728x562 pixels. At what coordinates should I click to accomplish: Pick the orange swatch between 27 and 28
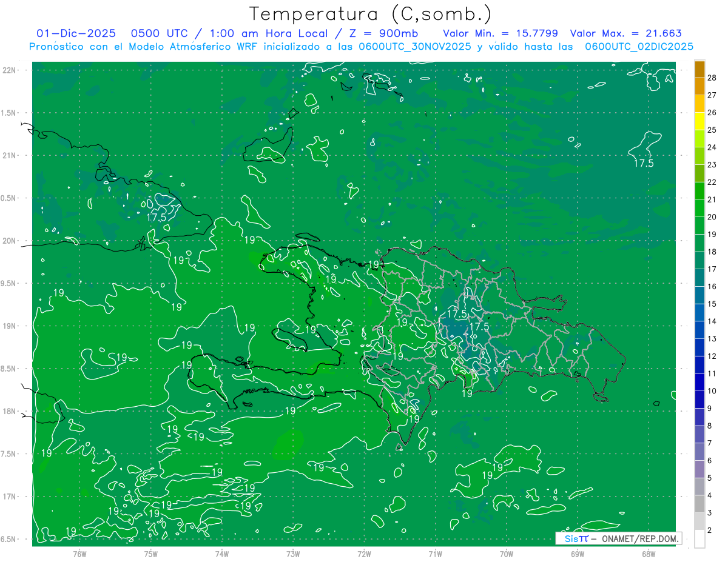(700, 87)
